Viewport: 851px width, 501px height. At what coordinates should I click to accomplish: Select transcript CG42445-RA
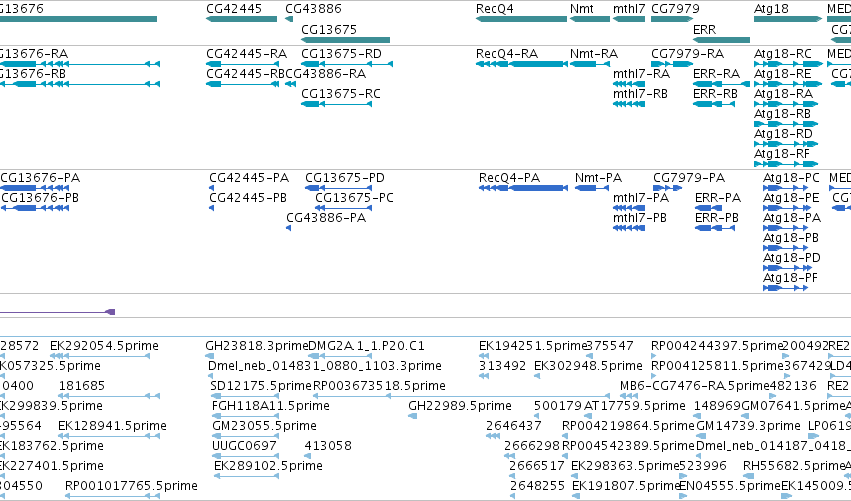click(x=243, y=64)
